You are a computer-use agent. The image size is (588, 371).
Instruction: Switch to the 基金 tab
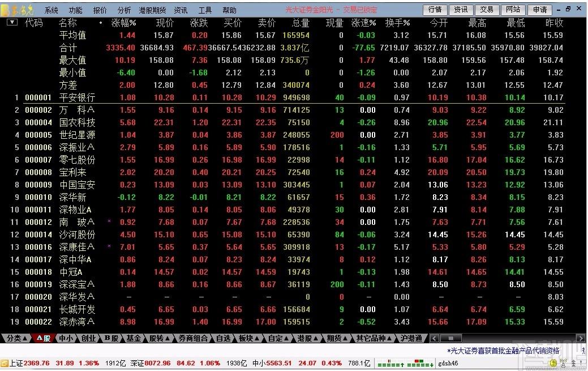click(134, 338)
